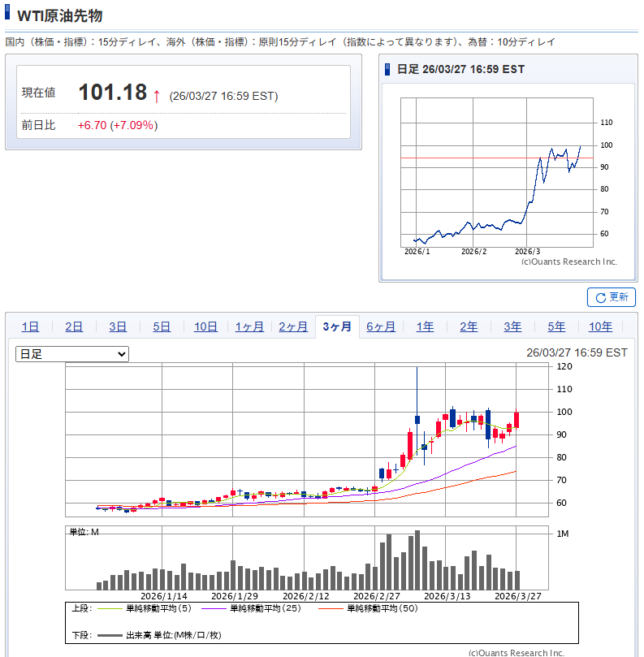Click the 更新 refresh button
Viewport: 644px width, 657px height.
(x=611, y=297)
